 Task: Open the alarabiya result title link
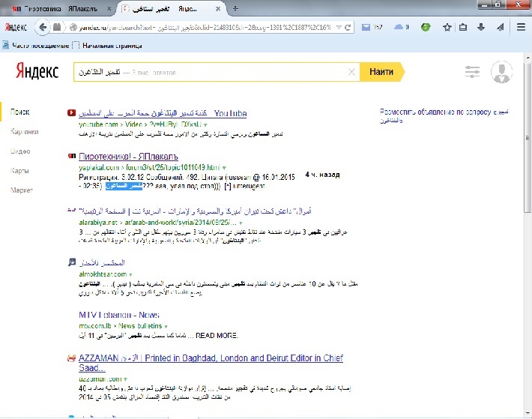(x=195, y=211)
